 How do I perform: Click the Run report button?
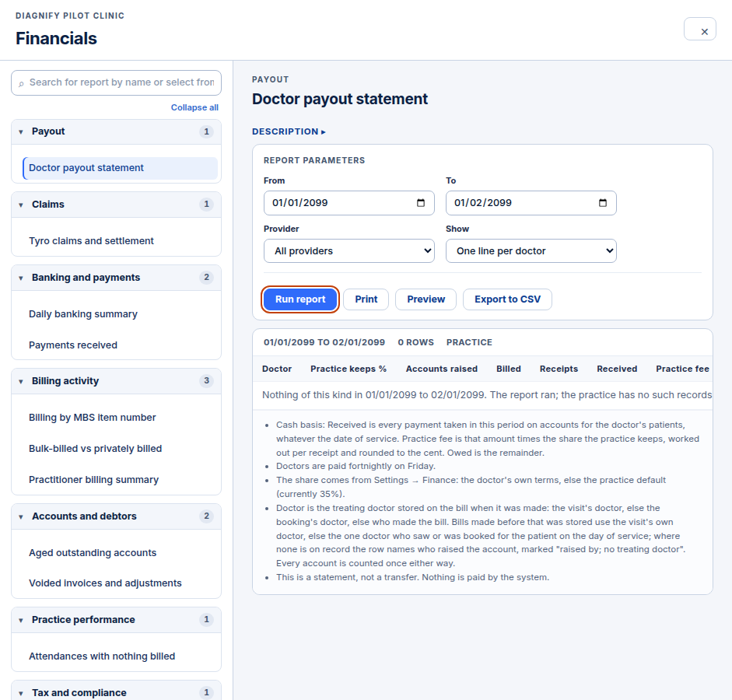tap(300, 299)
